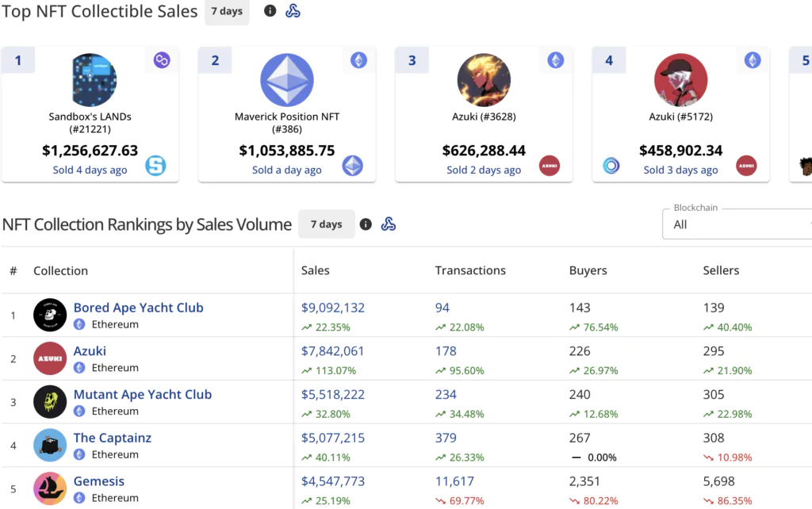Image resolution: width=812 pixels, height=509 pixels.
Task: Open the 7 days filter for Top Sales
Action: [x=227, y=11]
